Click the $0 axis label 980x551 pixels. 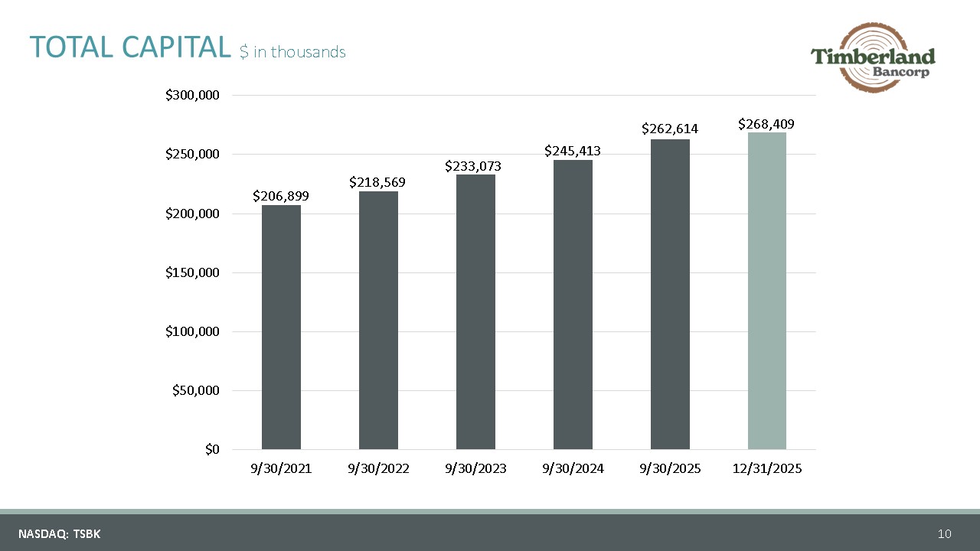coord(212,449)
